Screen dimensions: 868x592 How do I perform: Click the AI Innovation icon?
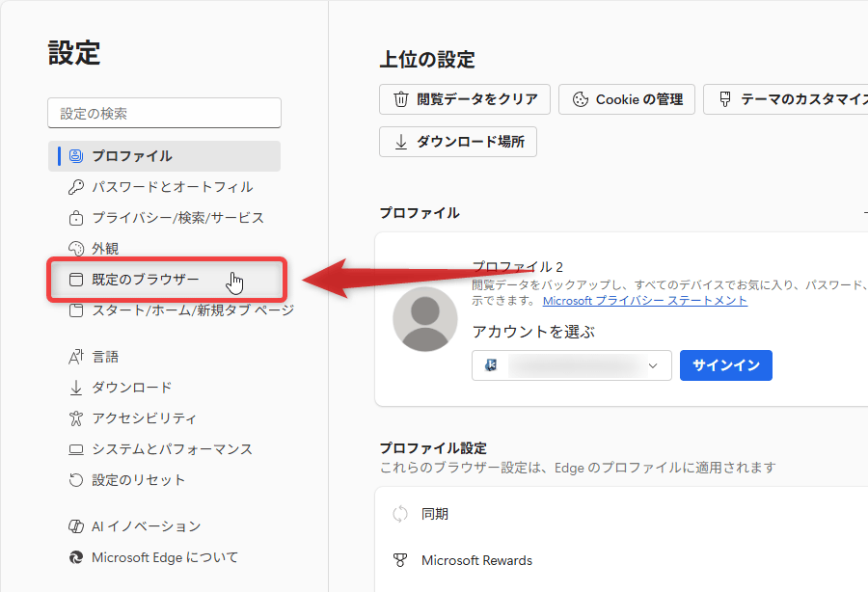(x=76, y=526)
